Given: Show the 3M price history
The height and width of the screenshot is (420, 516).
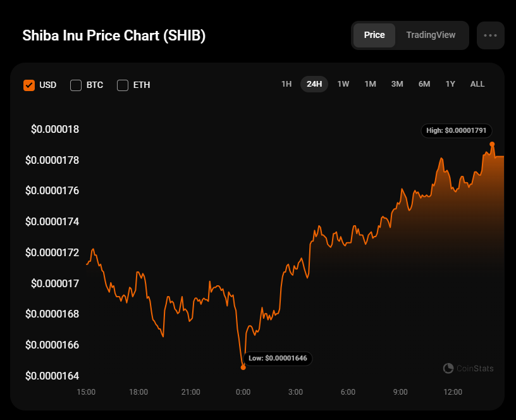Looking at the screenshot, I should pos(397,84).
